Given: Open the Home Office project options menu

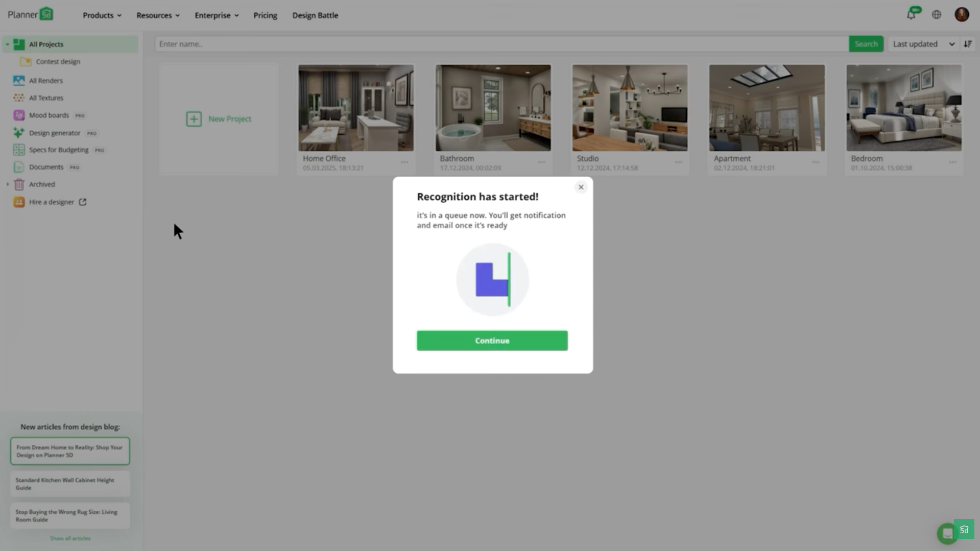Looking at the screenshot, I should pos(404,162).
